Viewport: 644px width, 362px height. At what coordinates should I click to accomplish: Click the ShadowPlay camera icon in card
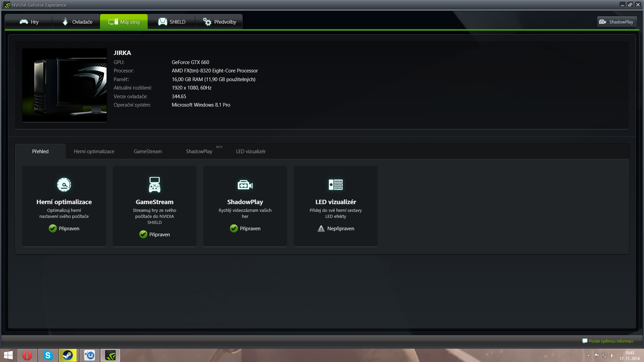tap(245, 185)
